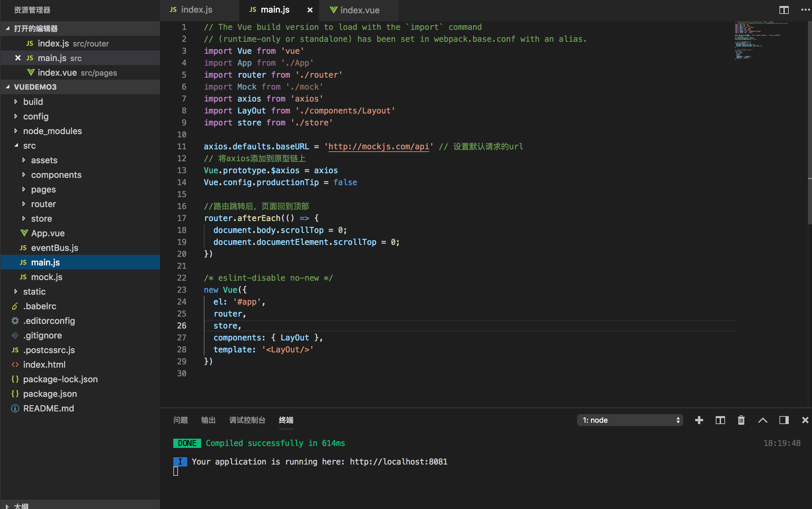
Task: Open the editor more actions ellipsis
Action: click(x=805, y=10)
